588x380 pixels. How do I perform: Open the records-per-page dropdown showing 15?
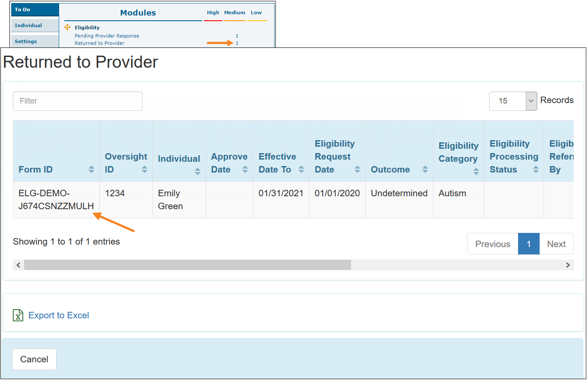pos(531,101)
